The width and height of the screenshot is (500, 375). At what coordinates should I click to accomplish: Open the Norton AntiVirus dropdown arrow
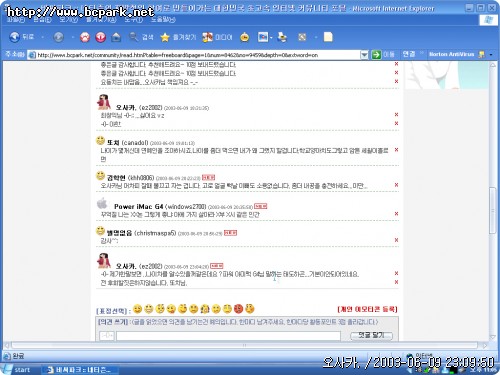[x=491, y=55]
